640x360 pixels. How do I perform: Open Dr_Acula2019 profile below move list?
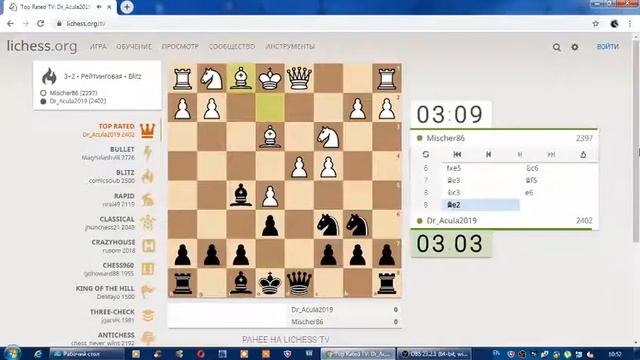tap(451, 221)
